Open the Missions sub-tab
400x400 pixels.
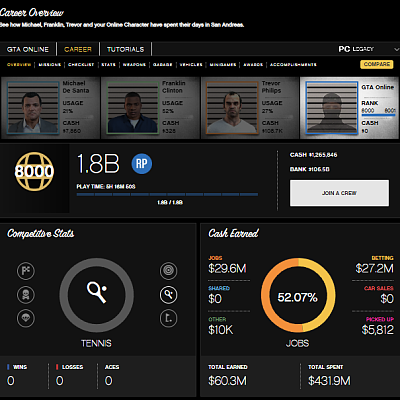(x=50, y=65)
